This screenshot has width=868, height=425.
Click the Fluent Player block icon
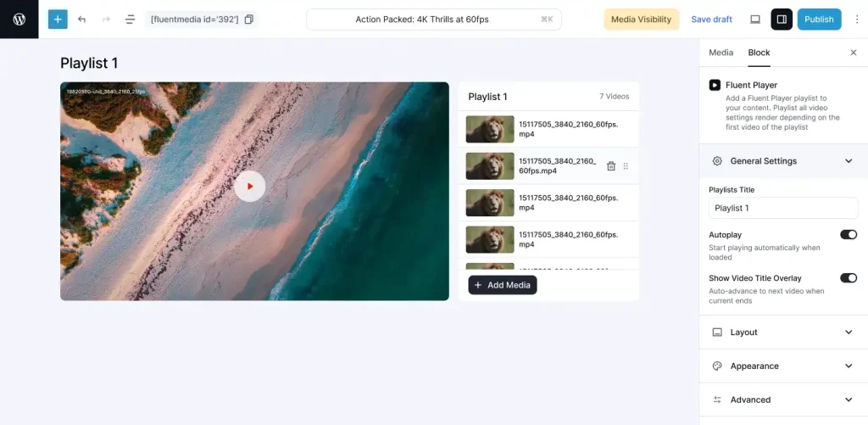point(715,86)
